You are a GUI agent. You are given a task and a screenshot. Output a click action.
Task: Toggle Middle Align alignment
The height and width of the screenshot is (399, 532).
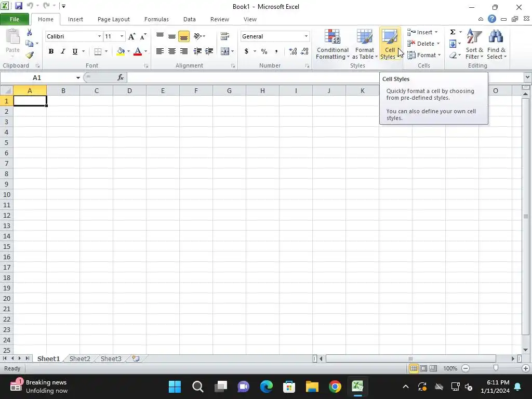click(171, 36)
